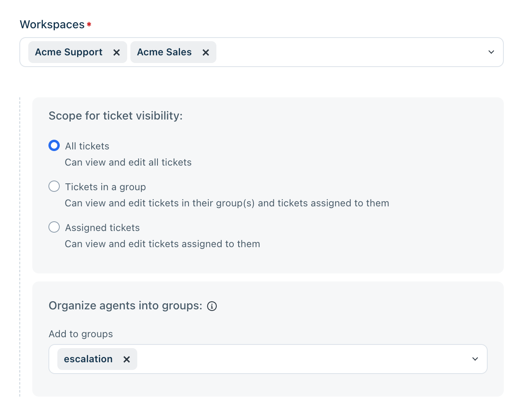Click the escalation tag label
The width and height of the screenshot is (524, 420).
[x=88, y=359]
